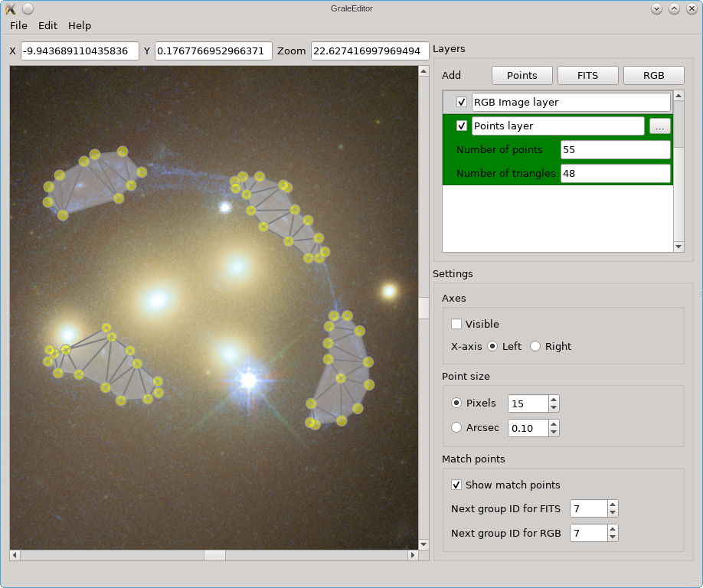Click the round window menu button in title bar
The image size is (703, 588).
coord(28,8)
